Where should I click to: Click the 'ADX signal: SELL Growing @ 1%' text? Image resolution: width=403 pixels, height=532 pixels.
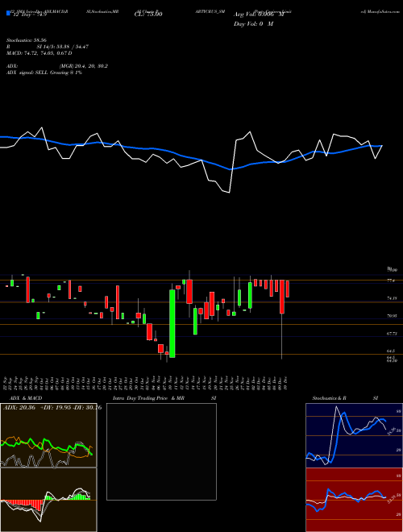pyautogui.click(x=44, y=73)
